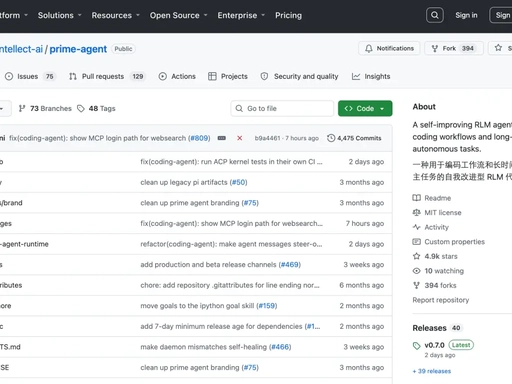Open the v0.7.0 release
This screenshot has width=512, height=384.
[x=434, y=345]
